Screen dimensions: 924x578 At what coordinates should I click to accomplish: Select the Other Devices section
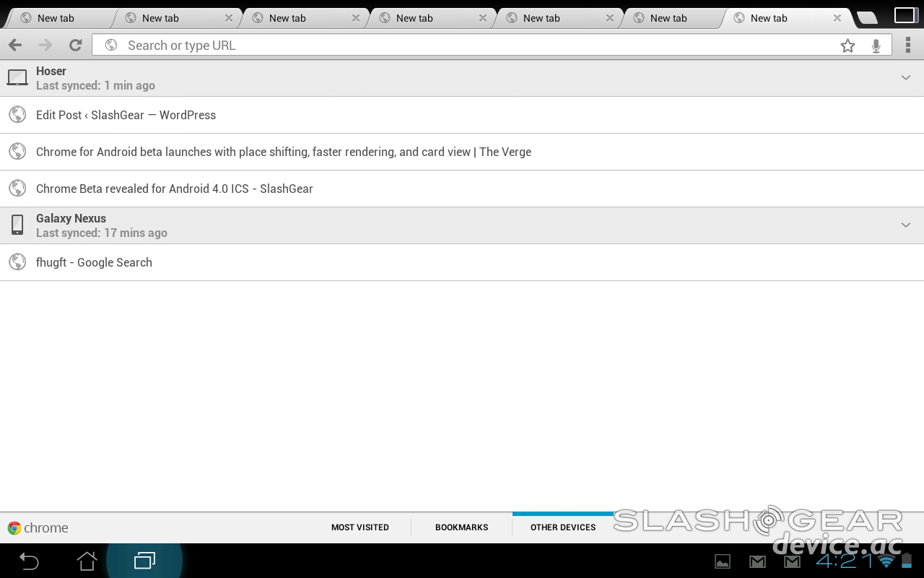(563, 527)
